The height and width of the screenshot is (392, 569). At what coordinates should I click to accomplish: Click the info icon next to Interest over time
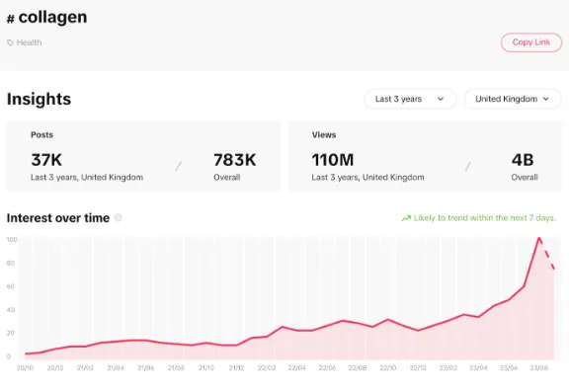click(118, 217)
